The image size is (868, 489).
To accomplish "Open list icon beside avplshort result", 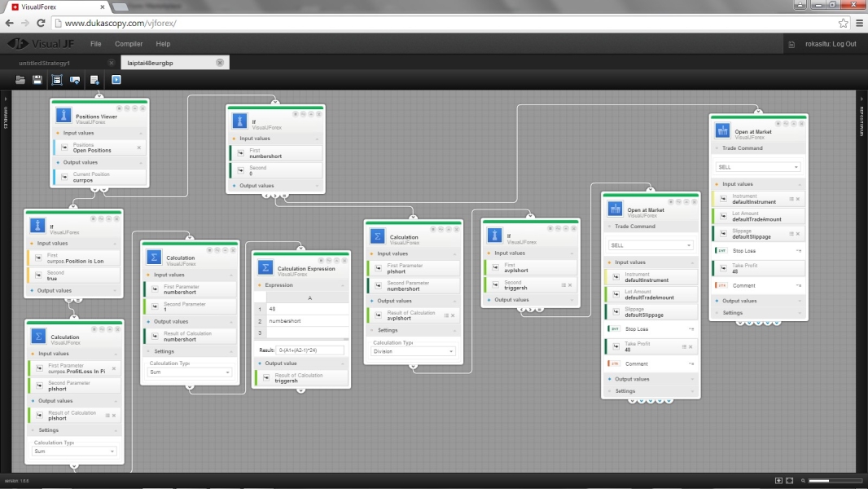I will (446, 315).
